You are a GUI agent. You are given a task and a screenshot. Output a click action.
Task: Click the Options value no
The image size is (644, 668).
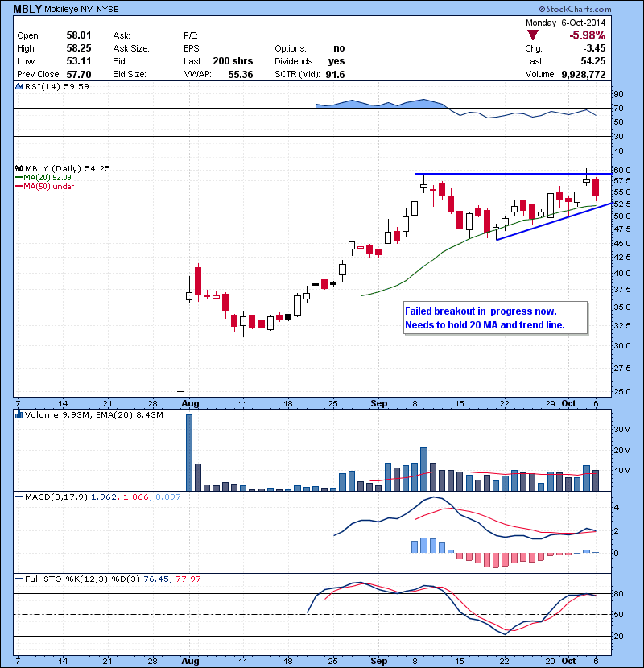(339, 48)
